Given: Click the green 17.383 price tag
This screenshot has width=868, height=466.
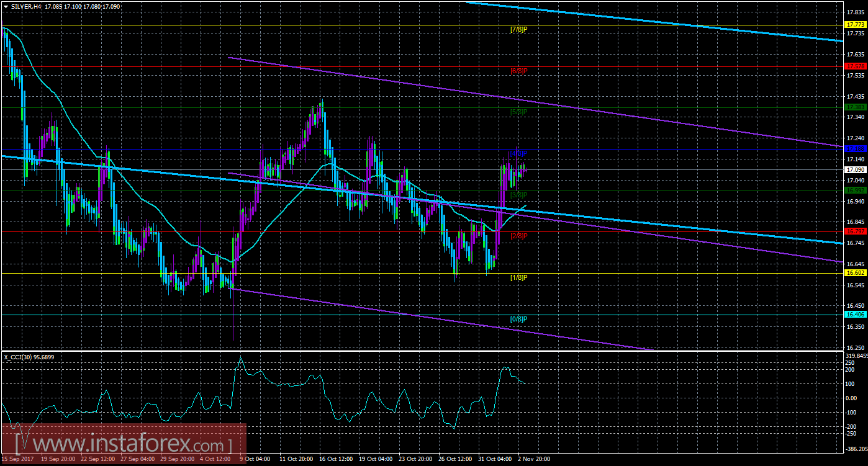Looking at the screenshot, I should [856, 107].
